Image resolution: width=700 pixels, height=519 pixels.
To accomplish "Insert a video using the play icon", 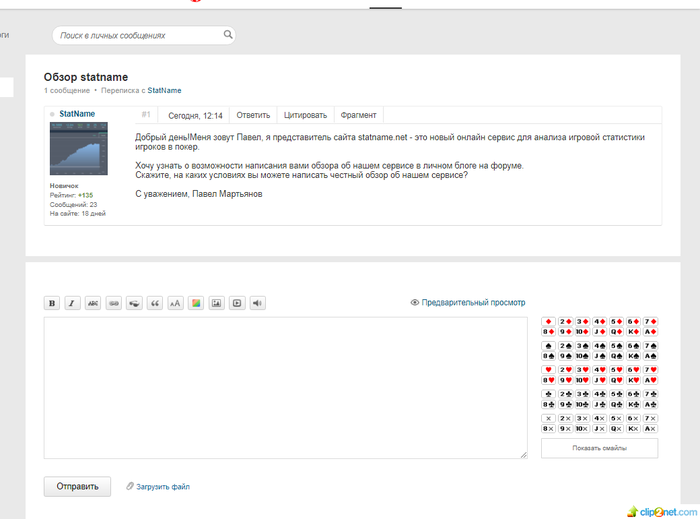I will (237, 303).
